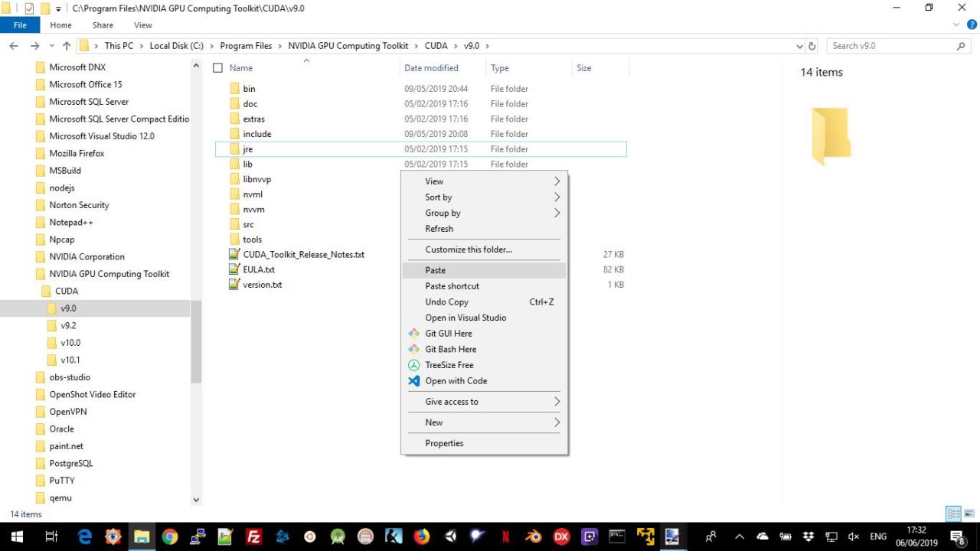Select Mozilla Firefox folder in tree
Screen dimensions: 980x551
pos(77,153)
